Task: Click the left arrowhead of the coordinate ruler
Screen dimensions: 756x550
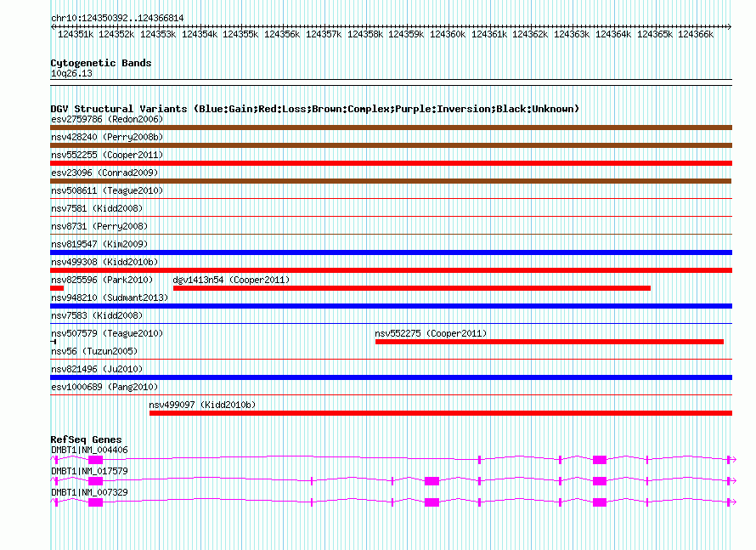Action: point(53,26)
